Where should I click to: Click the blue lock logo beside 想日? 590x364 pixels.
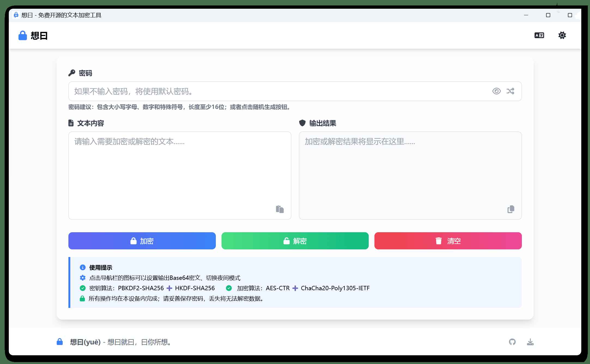[23, 36]
